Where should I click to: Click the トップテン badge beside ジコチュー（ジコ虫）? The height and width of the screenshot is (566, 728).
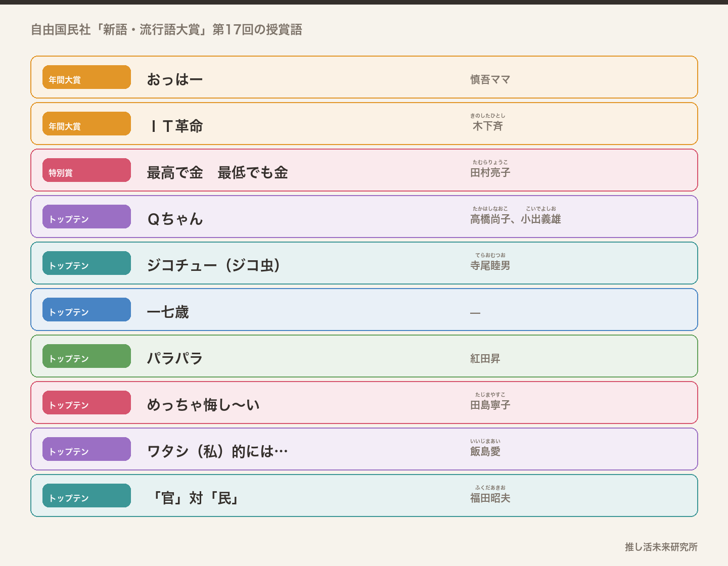point(86,263)
